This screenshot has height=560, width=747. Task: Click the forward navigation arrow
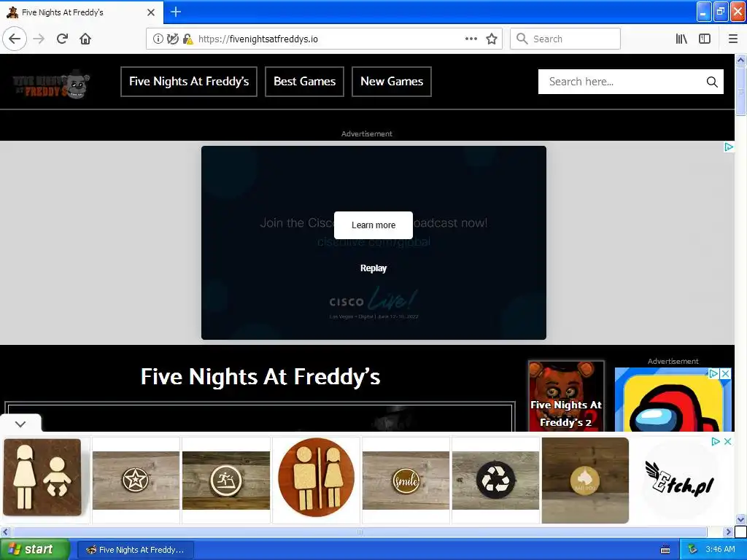tap(39, 39)
